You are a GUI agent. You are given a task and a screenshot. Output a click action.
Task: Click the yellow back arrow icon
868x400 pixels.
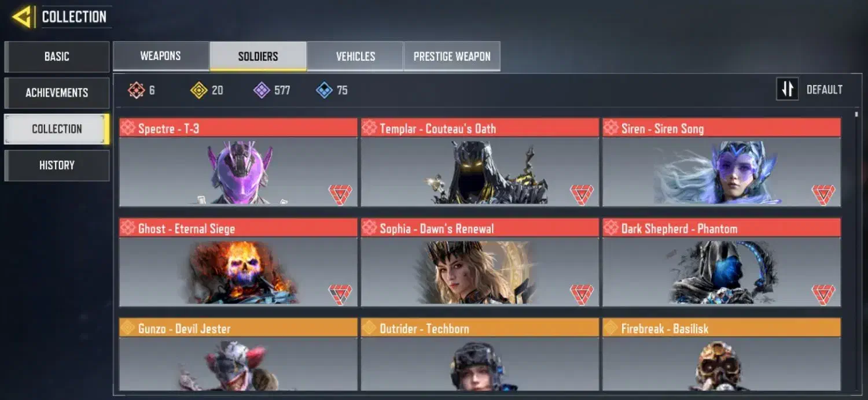(x=22, y=17)
